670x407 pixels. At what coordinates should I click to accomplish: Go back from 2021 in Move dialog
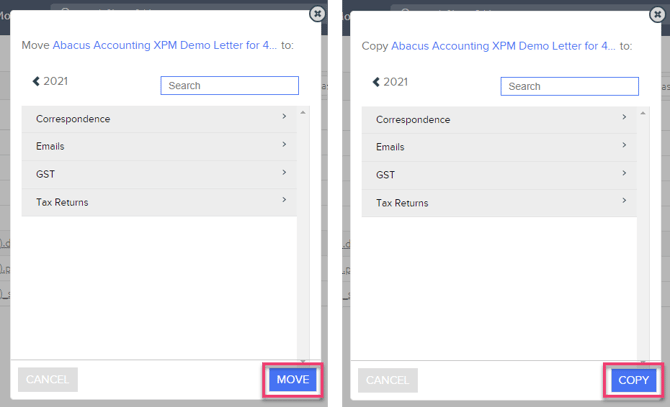[x=36, y=81]
